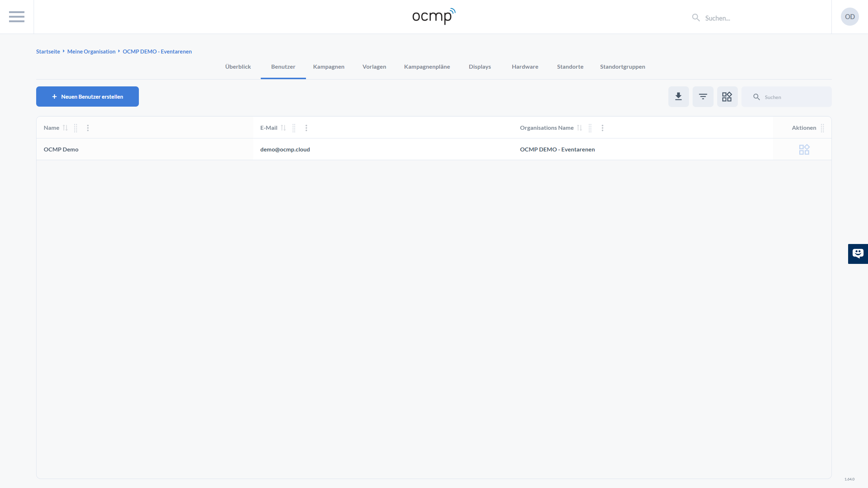
Task: Toggle sort on Name column
Action: pos(65,128)
